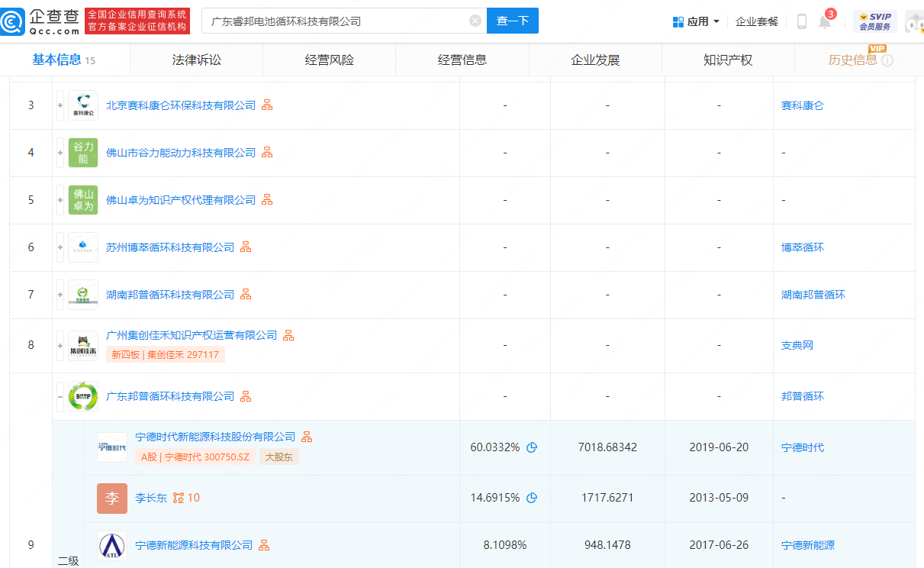Switch to the 企业发展 tab
Screen dimensions: 924x568
[x=595, y=60]
